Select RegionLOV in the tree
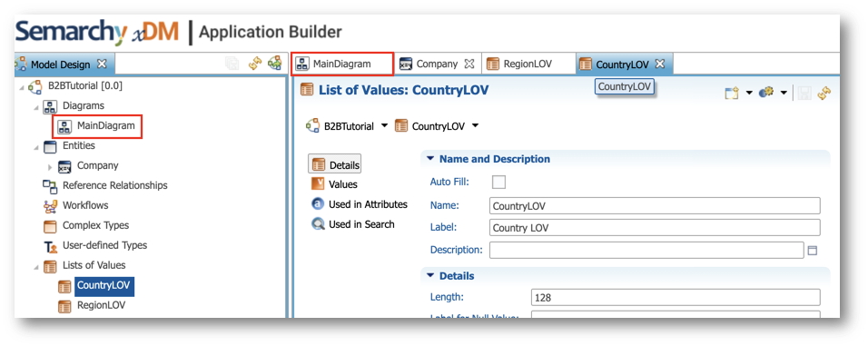Screen dimensions: 868x346 [x=102, y=305]
